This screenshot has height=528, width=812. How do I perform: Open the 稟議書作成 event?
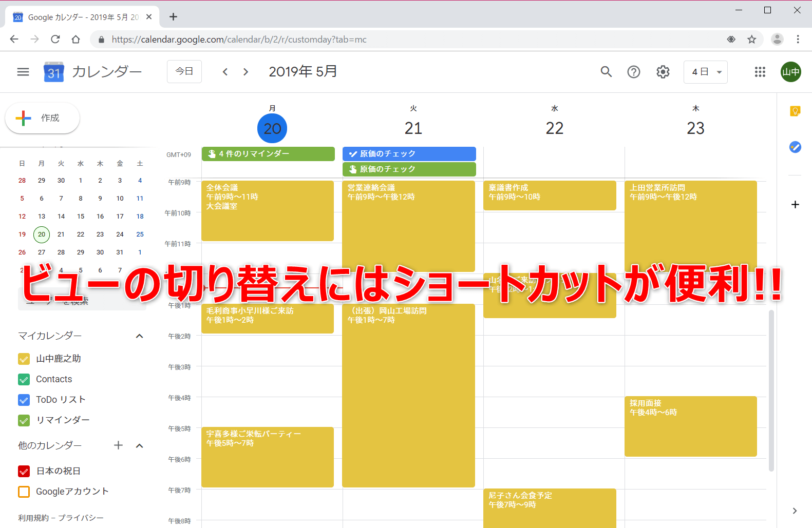[550, 195]
